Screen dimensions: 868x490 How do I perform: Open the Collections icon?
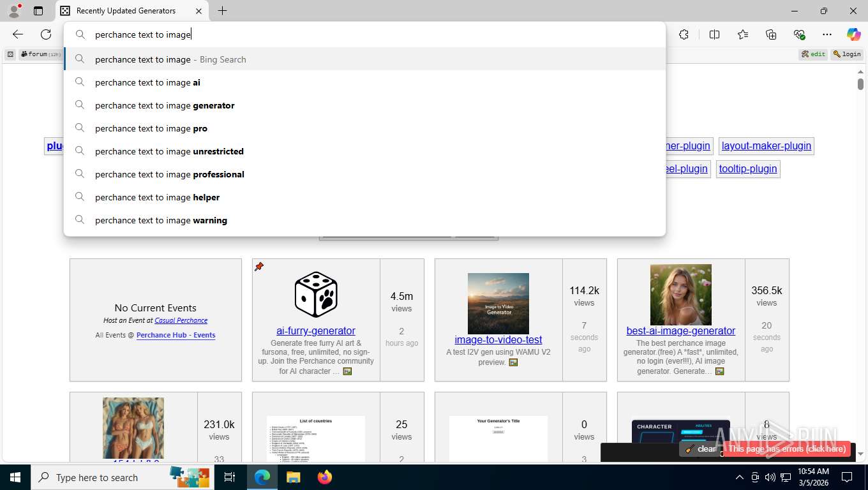[x=771, y=34]
